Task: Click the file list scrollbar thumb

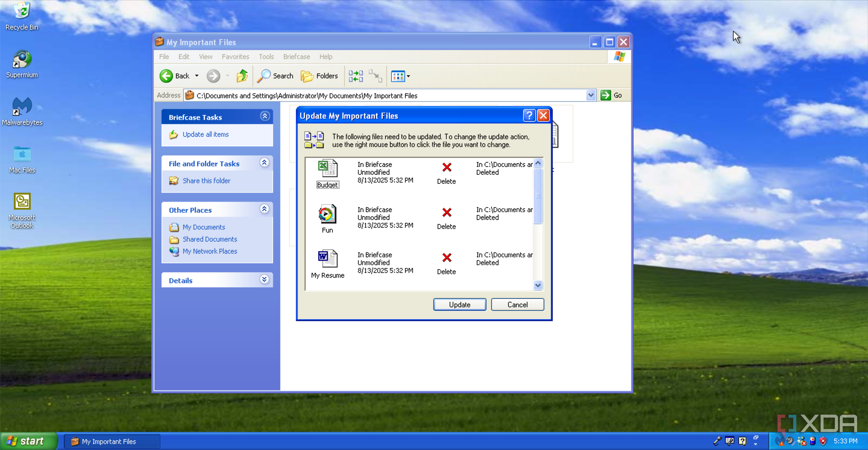Action: [x=538, y=196]
